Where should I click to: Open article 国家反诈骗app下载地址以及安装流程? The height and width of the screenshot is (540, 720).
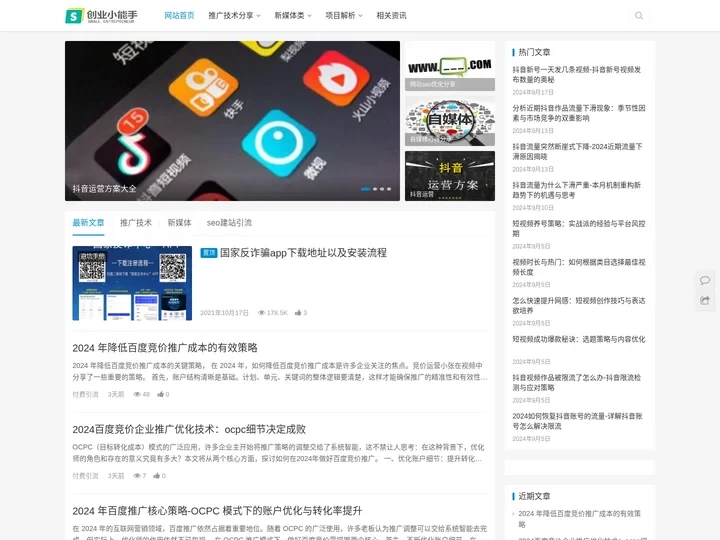click(x=303, y=253)
